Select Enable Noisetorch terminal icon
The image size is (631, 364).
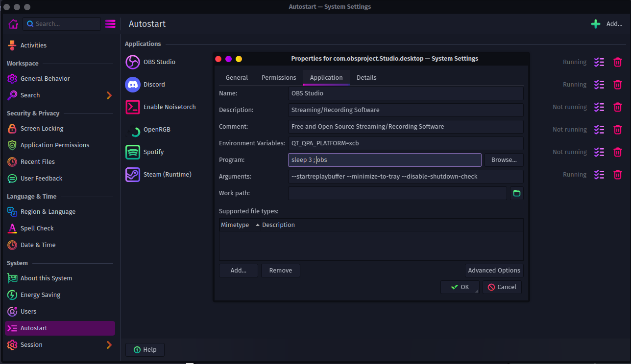coord(133,107)
